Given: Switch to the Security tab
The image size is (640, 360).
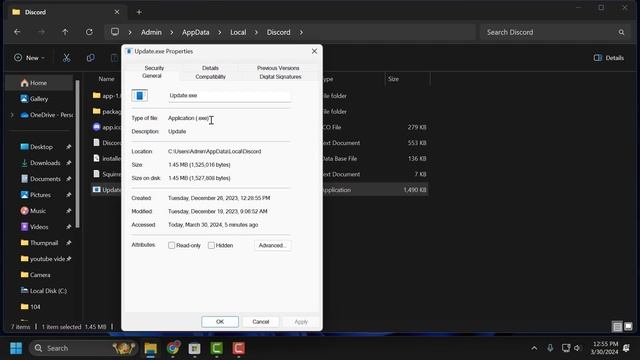Looking at the screenshot, I should (154, 68).
